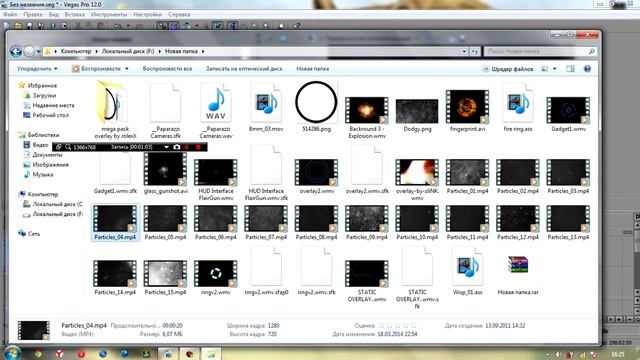Select Particles_15.mp4 file
Viewport: 640px width, 360px height.
(x=165, y=278)
